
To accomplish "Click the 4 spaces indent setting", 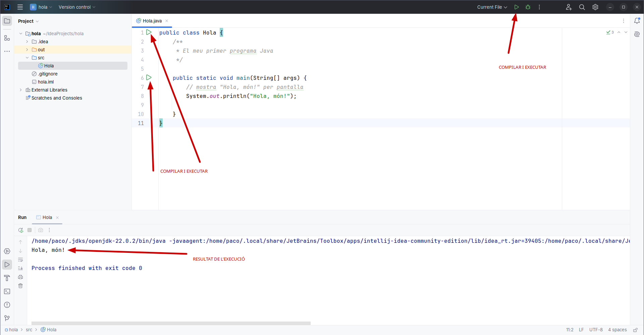I will [x=617, y=330].
